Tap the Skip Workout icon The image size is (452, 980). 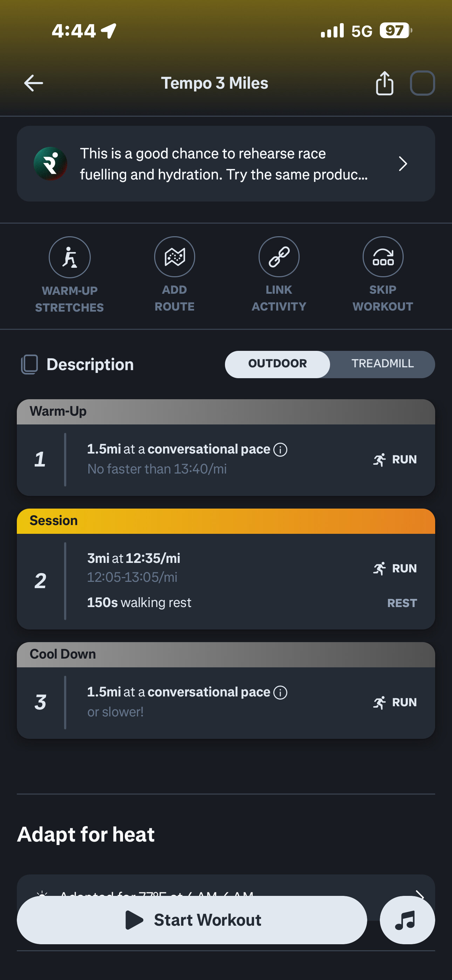coord(383,257)
